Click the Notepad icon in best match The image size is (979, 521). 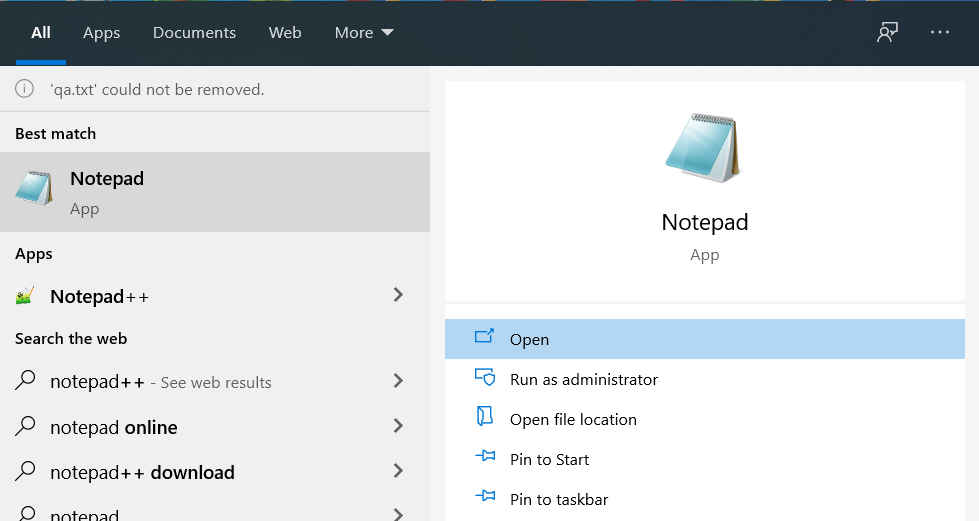pos(34,187)
